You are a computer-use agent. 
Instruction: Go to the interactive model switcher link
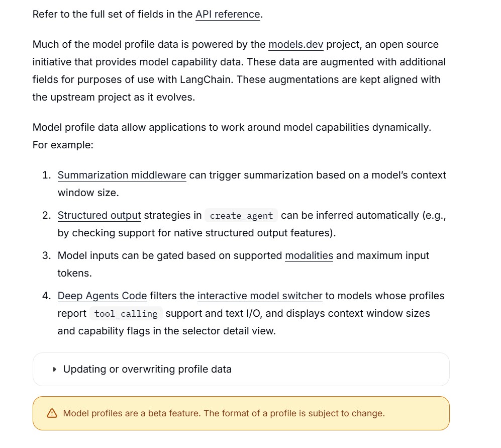click(x=260, y=296)
